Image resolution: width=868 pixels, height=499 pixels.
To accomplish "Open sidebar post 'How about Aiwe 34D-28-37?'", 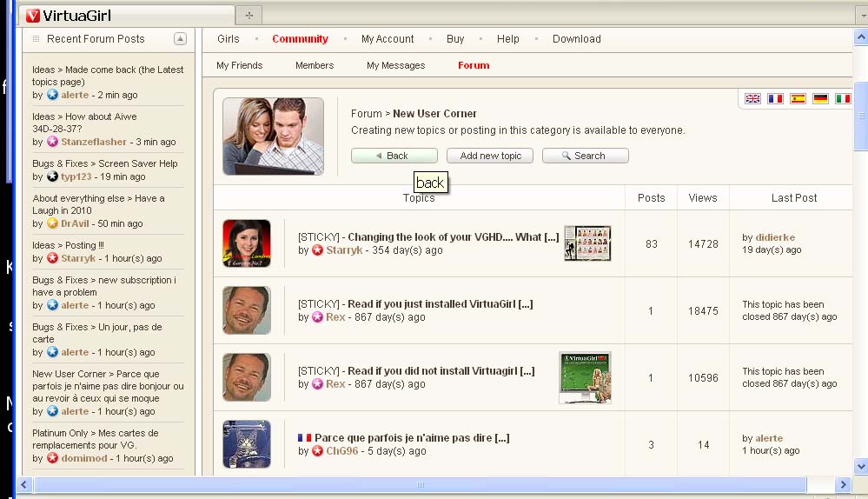I will pos(84,123).
